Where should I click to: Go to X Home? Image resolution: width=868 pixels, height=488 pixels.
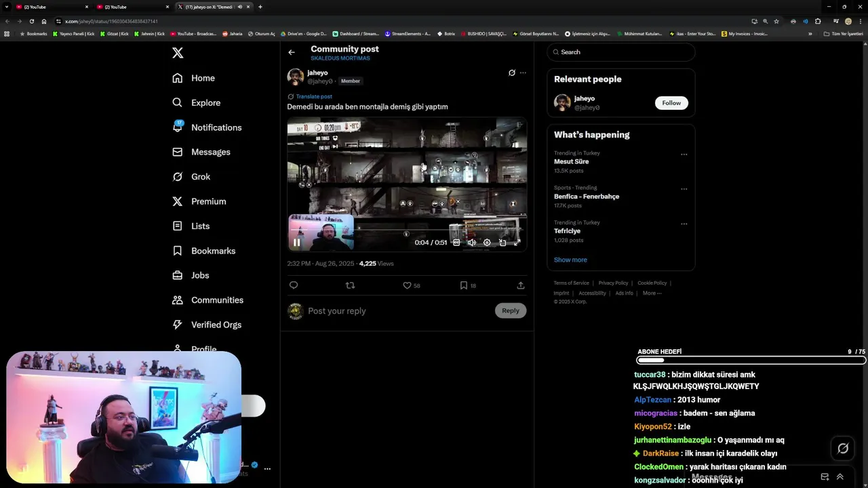pos(193,78)
